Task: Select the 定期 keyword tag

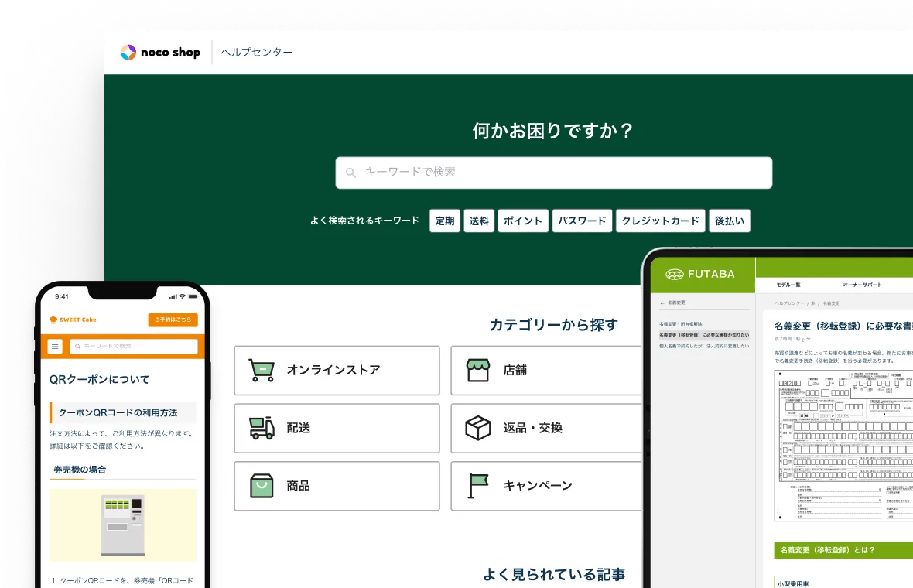Action: click(x=445, y=220)
